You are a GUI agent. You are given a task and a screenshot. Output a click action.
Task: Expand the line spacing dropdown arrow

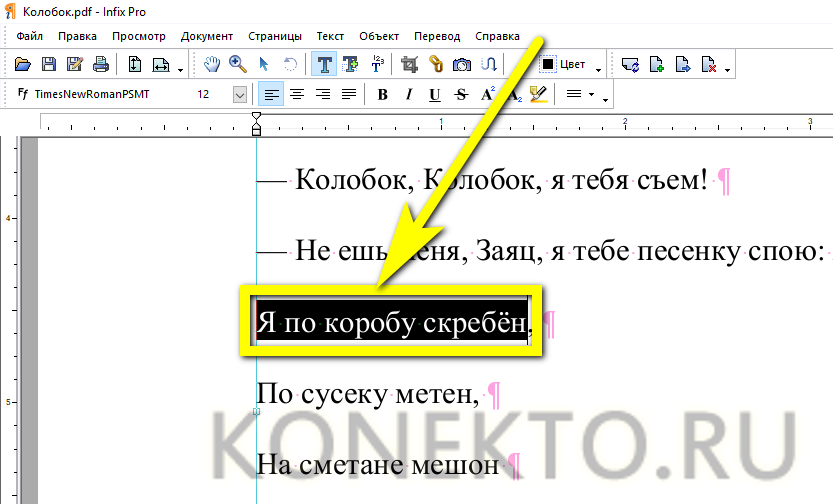[x=591, y=96]
